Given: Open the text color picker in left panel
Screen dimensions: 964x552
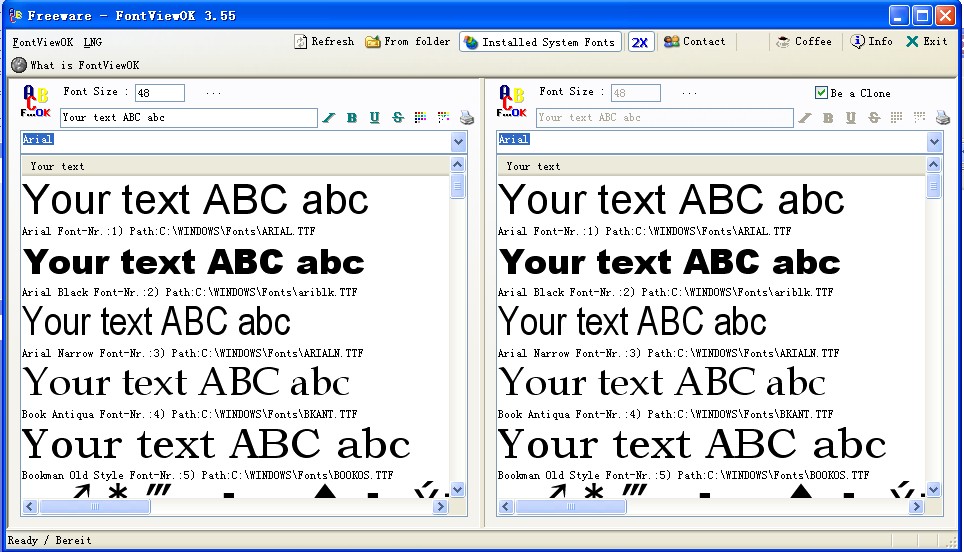Looking at the screenshot, I should click(420, 118).
